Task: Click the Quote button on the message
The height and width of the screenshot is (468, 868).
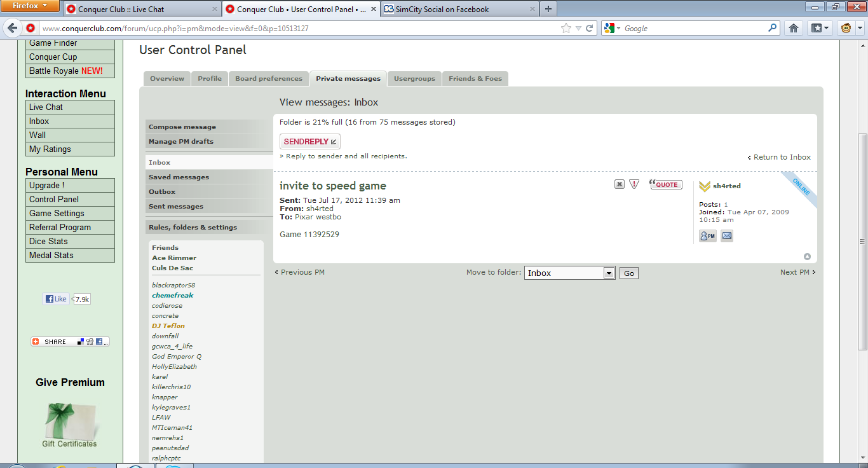Action: point(666,184)
